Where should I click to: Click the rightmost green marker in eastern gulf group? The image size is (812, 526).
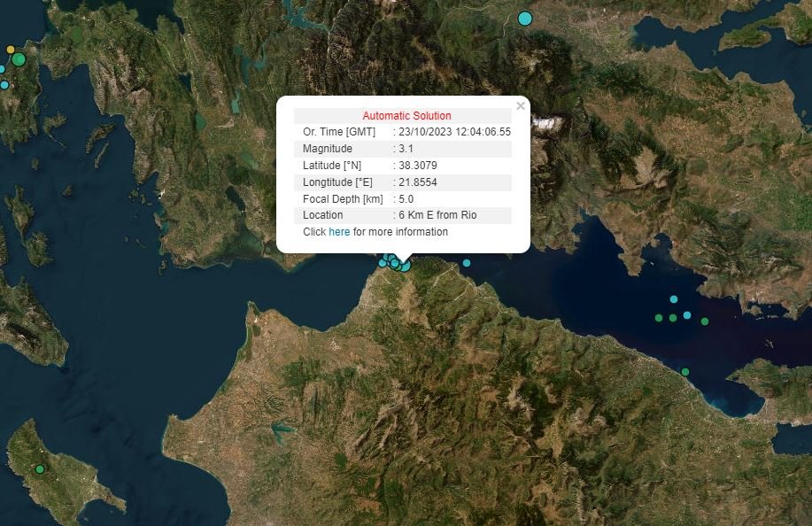[705, 321]
